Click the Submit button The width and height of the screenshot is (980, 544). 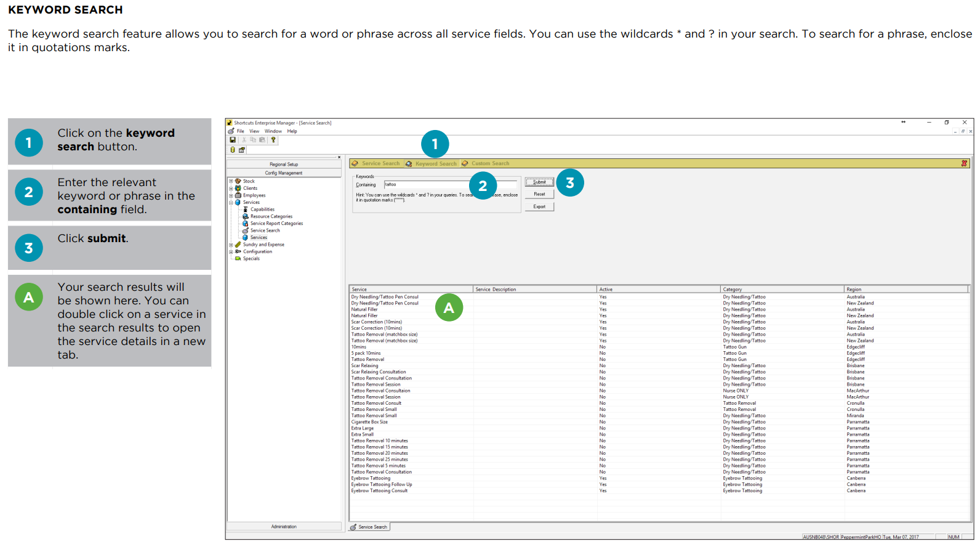point(539,182)
